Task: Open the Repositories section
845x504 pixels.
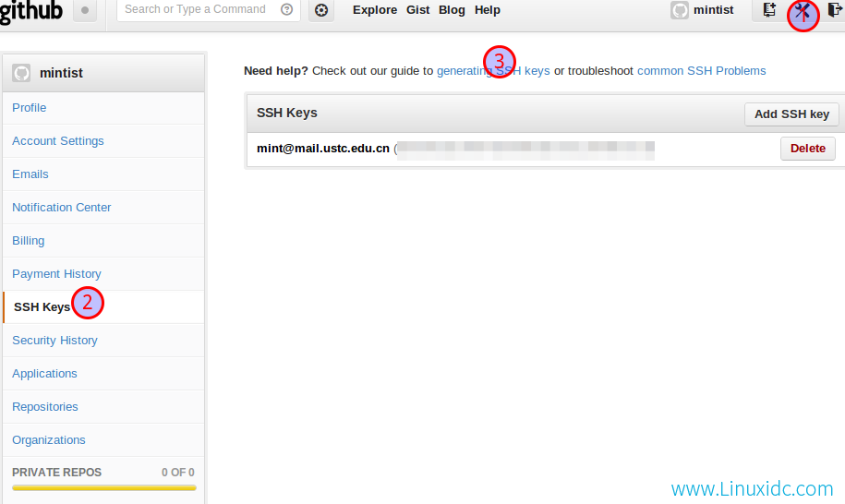Action: click(103, 407)
